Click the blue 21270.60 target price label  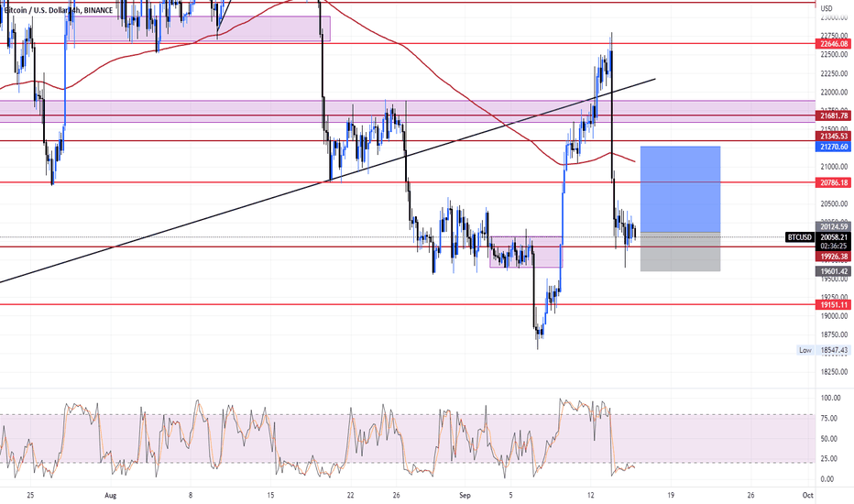point(833,147)
